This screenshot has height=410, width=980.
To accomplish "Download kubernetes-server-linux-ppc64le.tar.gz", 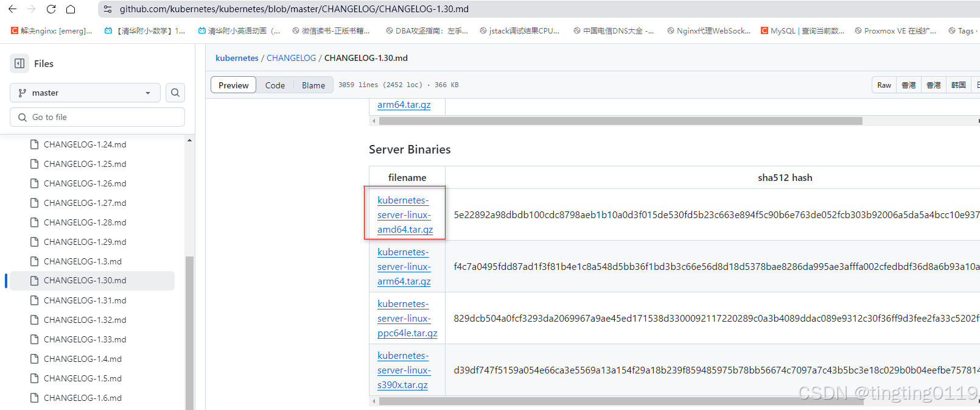I will click(407, 318).
